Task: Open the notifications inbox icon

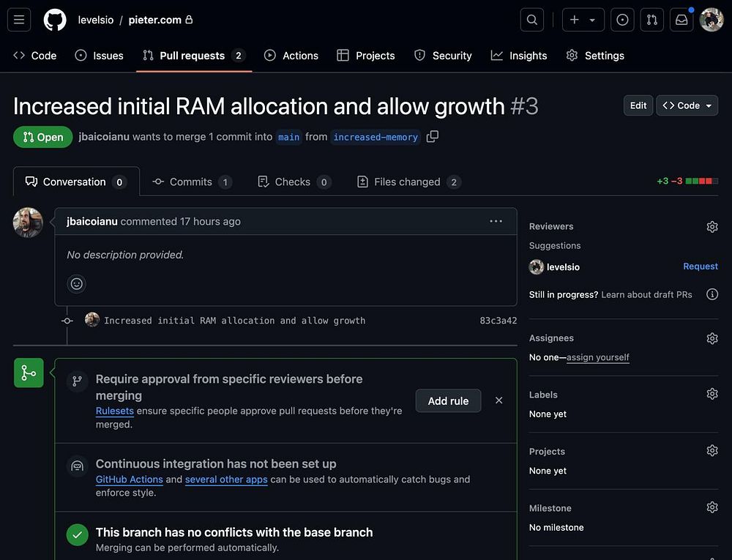Action: tap(681, 20)
